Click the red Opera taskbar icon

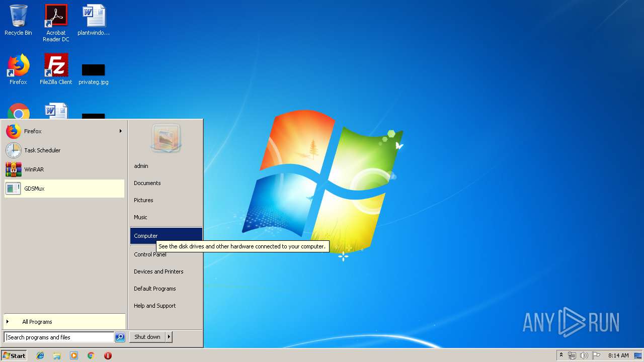pyautogui.click(x=108, y=355)
